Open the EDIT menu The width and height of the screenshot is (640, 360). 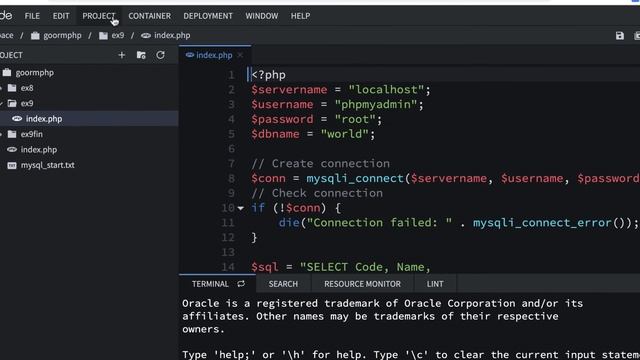[x=61, y=16]
